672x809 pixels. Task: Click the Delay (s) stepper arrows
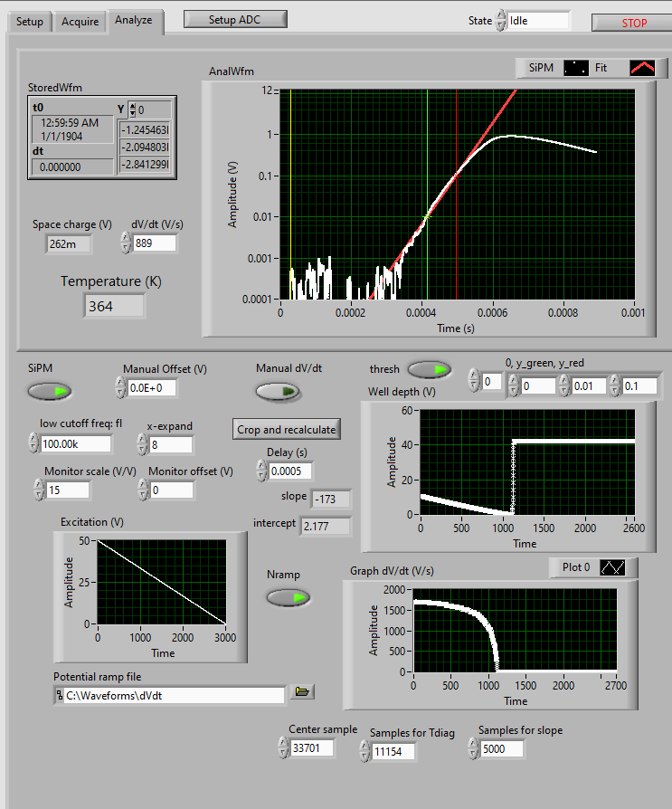click(x=261, y=471)
